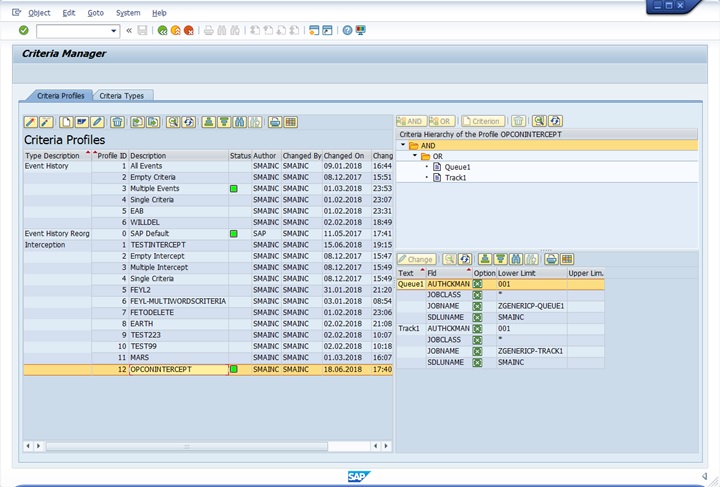
Task: Select the FEYL-MULTIWORDSCRITERIA profile row
Action: pyautogui.click(x=208, y=301)
